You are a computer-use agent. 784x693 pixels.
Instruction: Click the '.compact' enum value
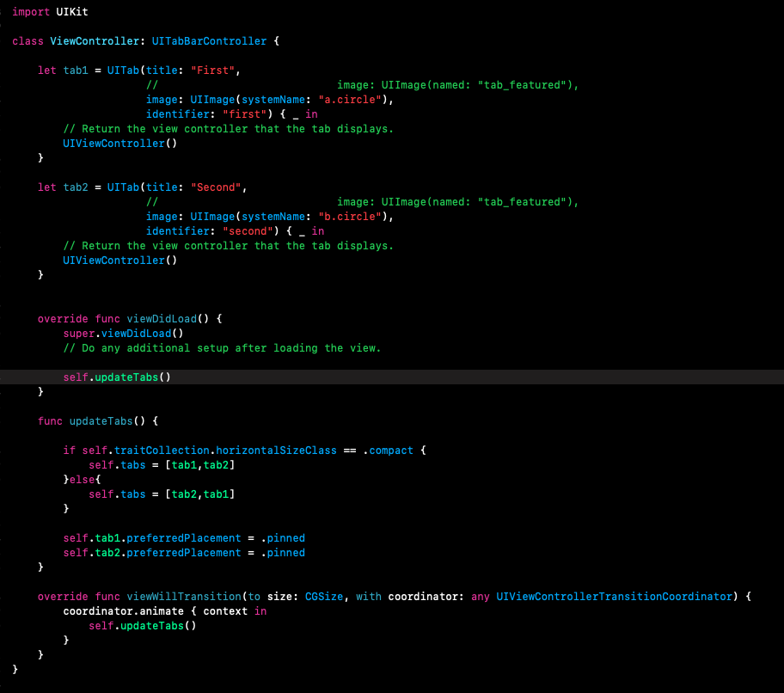[x=389, y=451]
